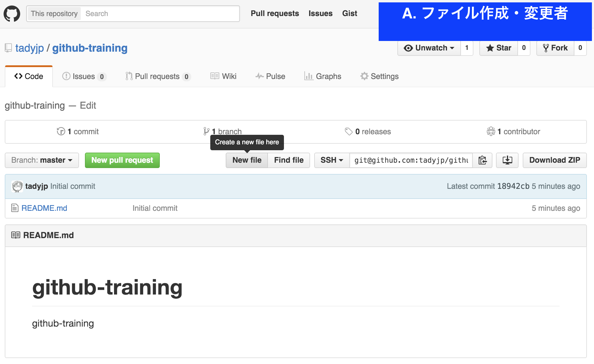Open the latest commit 18942cb link
The width and height of the screenshot is (594, 364).
[513, 186]
